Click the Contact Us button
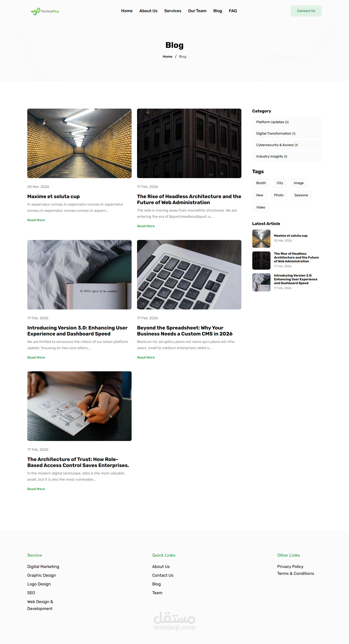Image resolution: width=349 pixels, height=644 pixels. coord(306,11)
